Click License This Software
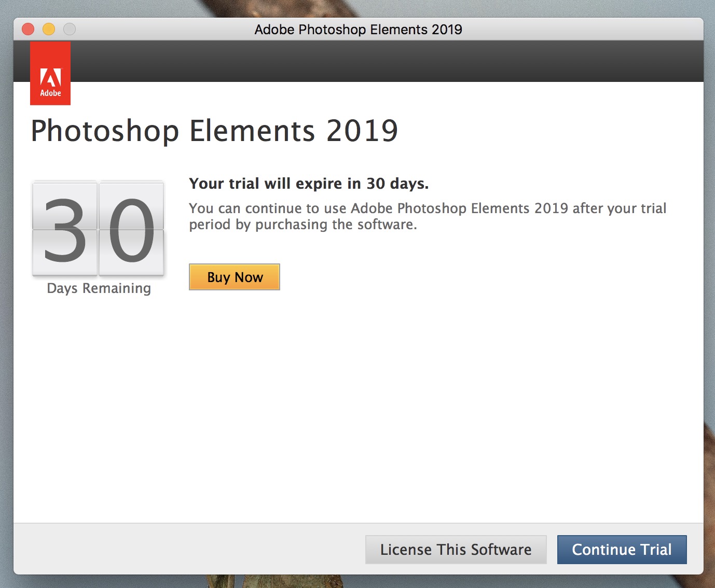The image size is (715, 588). point(456,549)
